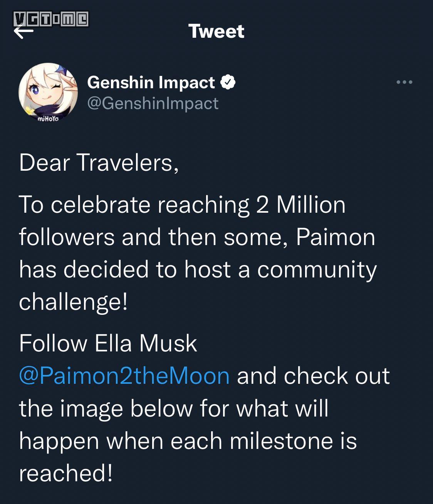Click the VGTime watermark logo
The width and height of the screenshot is (433, 504).
point(51,19)
